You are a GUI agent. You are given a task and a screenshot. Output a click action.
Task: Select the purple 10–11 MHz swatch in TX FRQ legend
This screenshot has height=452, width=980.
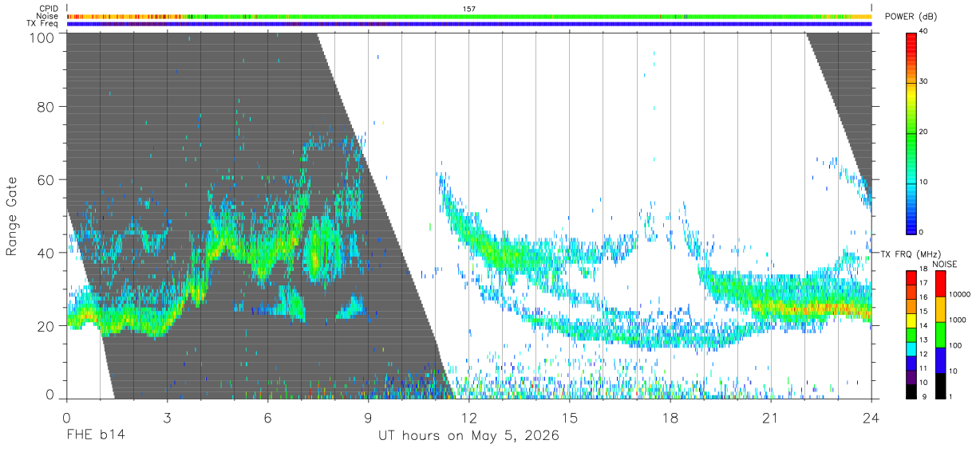click(x=911, y=377)
